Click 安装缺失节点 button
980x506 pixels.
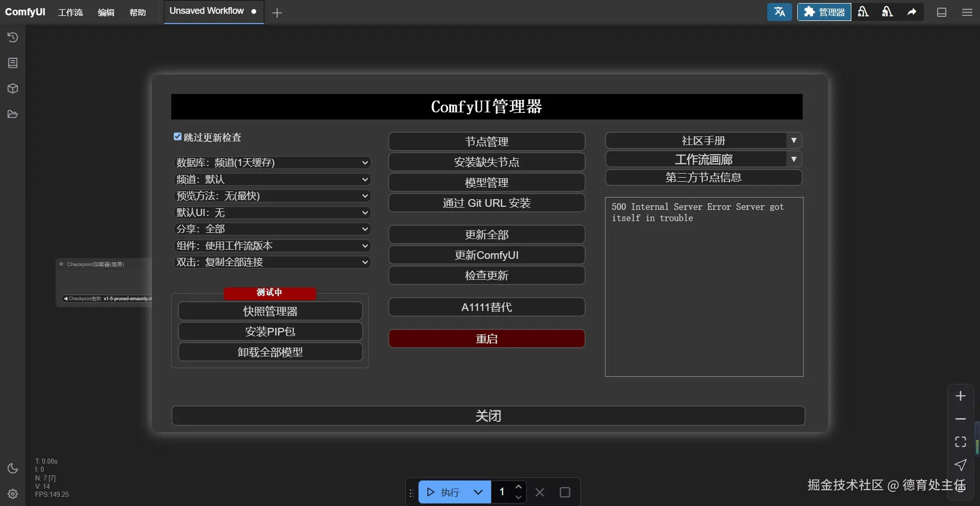[x=486, y=162]
